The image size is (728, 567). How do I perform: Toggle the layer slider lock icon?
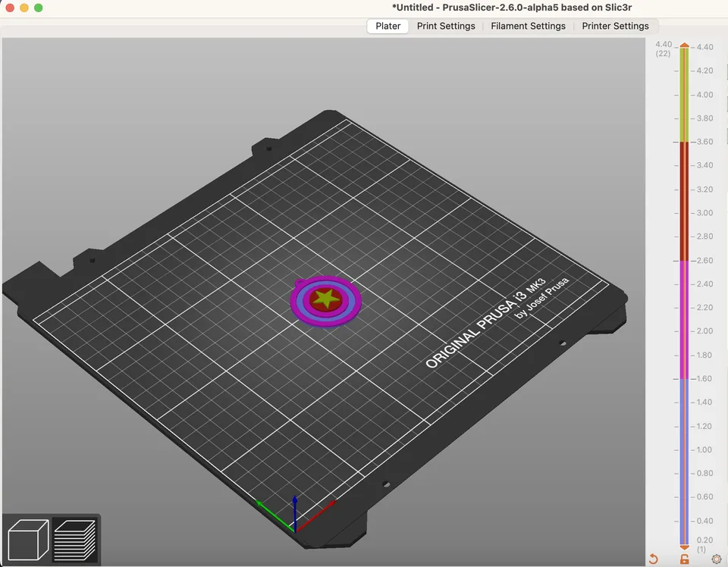(x=684, y=559)
